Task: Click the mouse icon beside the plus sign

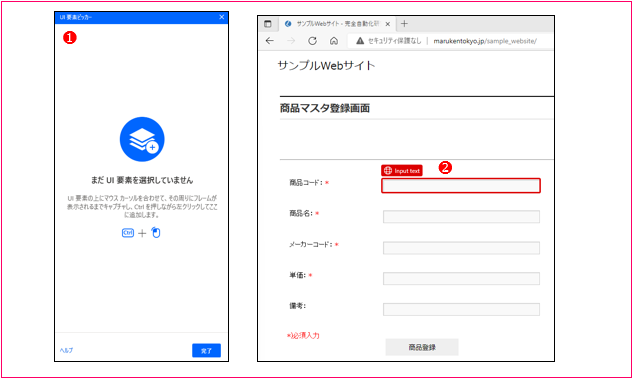Action: [156, 233]
